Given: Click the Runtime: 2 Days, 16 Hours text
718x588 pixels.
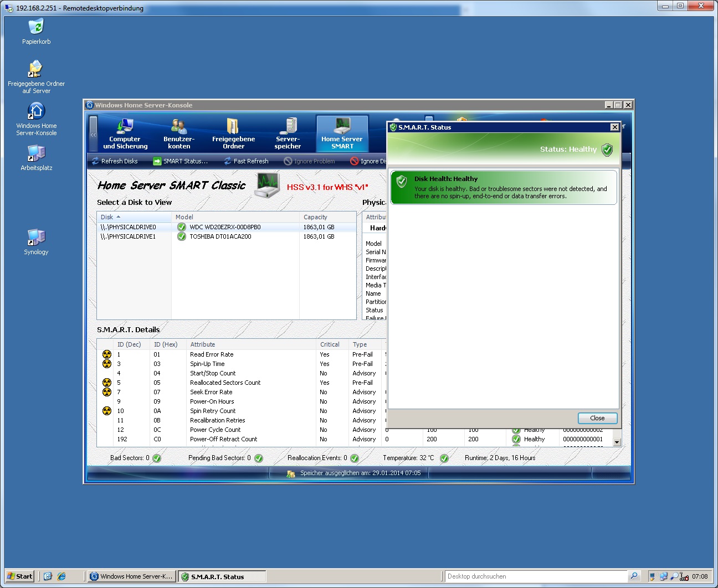Looking at the screenshot, I should pyautogui.click(x=500, y=458).
